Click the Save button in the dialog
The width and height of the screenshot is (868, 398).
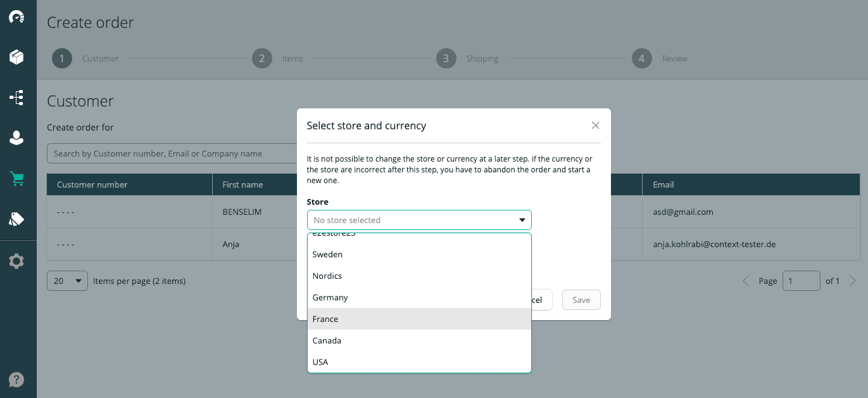click(x=581, y=299)
